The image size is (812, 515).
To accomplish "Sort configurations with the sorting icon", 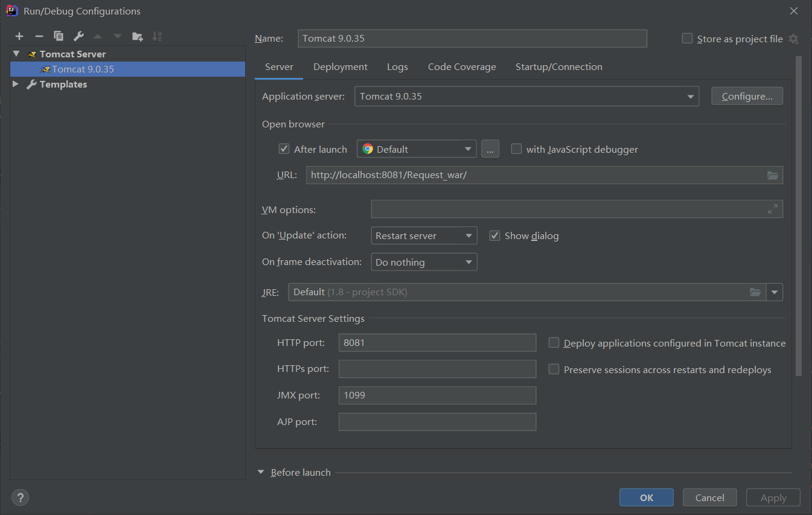I will click(157, 36).
